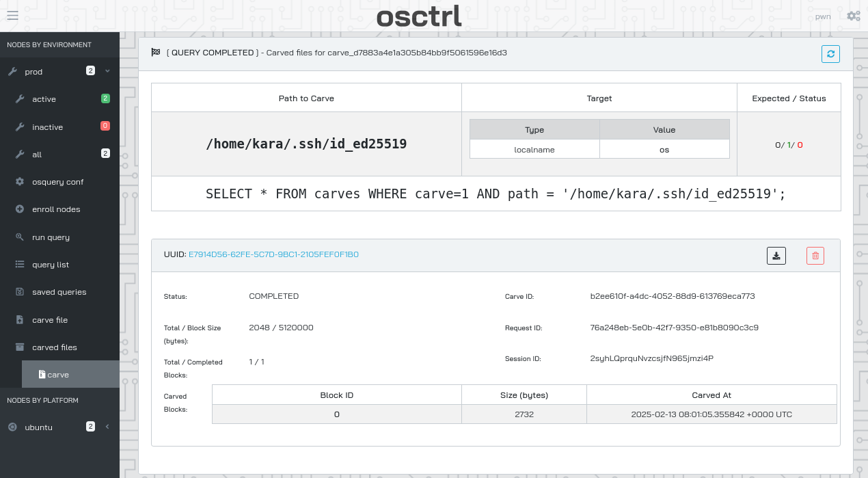Click the saved queries disk icon
This screenshot has height=478, width=868.
pyautogui.click(x=19, y=292)
